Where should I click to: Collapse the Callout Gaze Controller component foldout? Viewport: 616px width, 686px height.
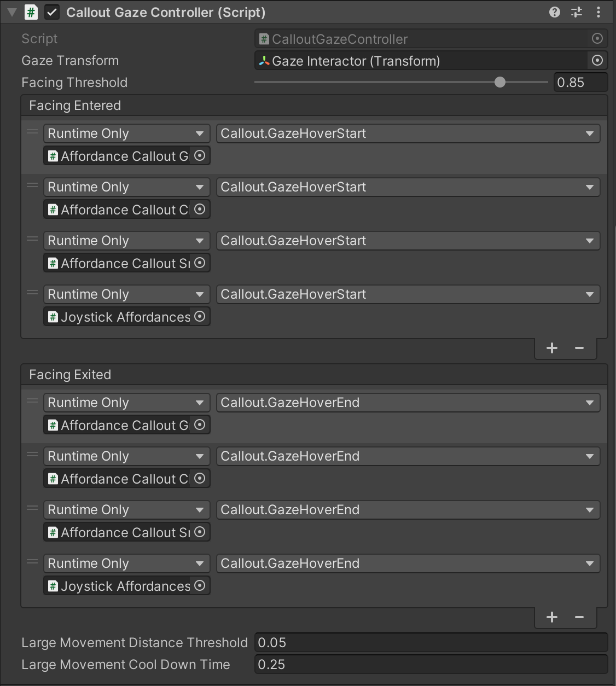click(x=12, y=12)
